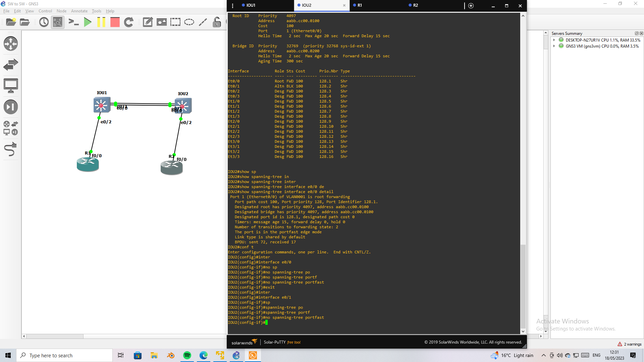Stop all nodes with the red square icon
Screen dimensions: 644x362
115,22
